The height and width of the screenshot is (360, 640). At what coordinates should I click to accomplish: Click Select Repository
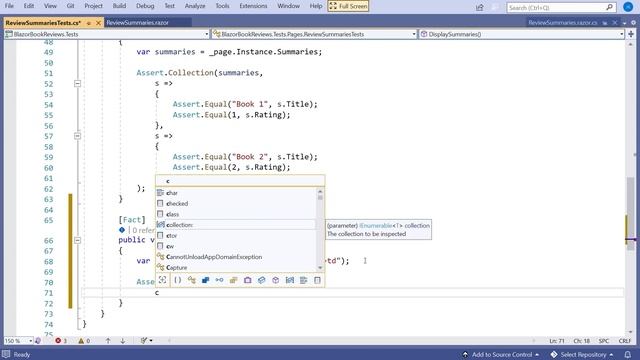click(582, 354)
